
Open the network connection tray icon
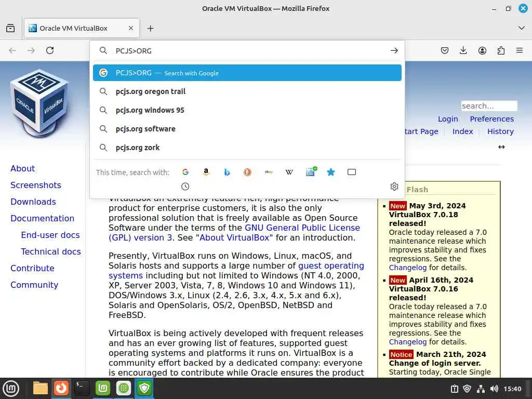[x=481, y=389]
